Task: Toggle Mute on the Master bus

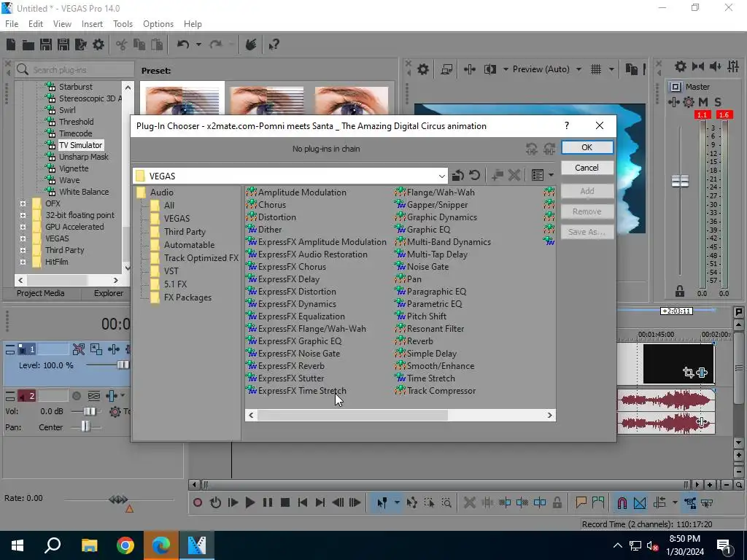Action: point(703,102)
